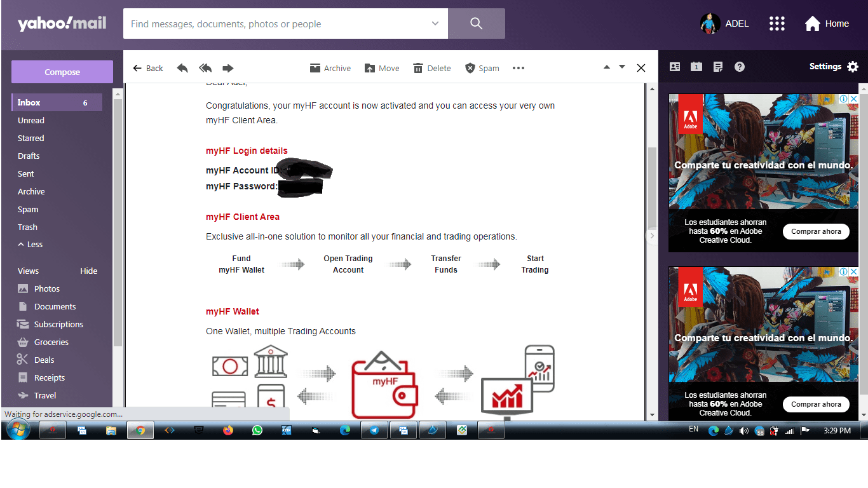
Task: Collapse folders with the Less chevron
Action: 31,245
